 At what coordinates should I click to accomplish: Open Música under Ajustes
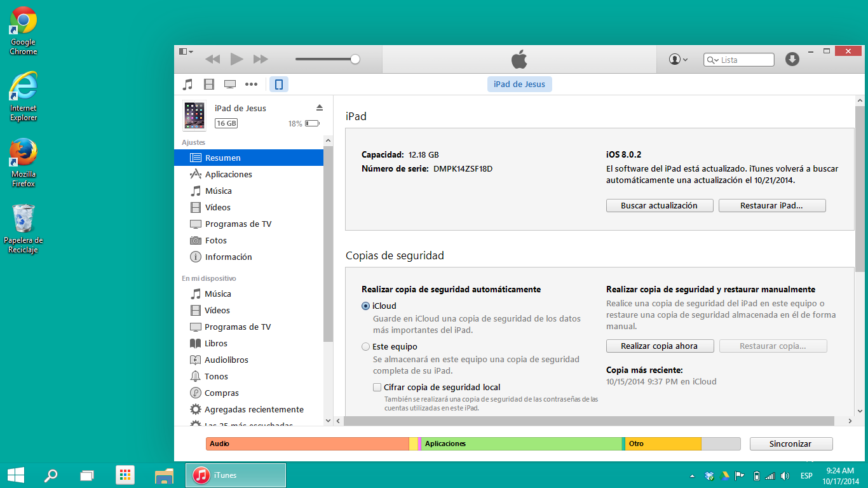[248, 191]
